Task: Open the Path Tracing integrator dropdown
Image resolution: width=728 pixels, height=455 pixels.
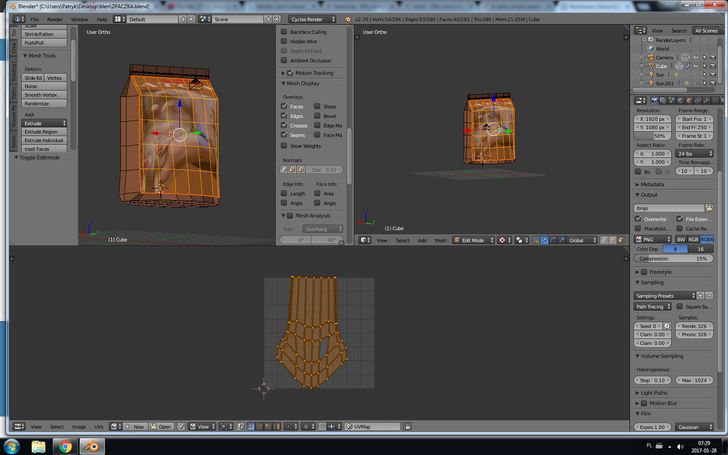Action: point(653,306)
